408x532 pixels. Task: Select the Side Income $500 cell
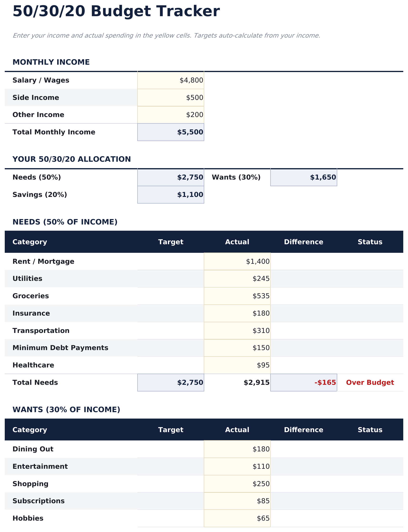(171, 98)
